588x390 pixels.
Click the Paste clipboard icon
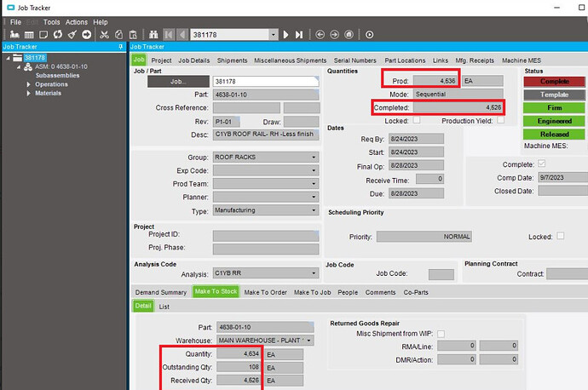click(133, 34)
